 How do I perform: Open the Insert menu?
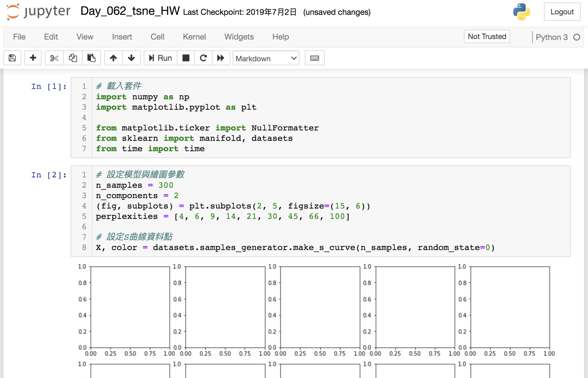(x=122, y=37)
